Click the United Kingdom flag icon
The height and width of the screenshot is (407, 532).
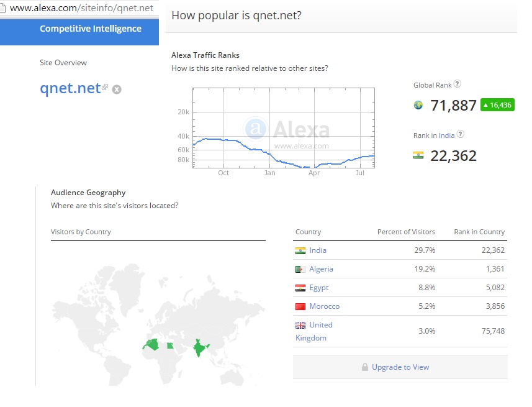pyautogui.click(x=300, y=325)
